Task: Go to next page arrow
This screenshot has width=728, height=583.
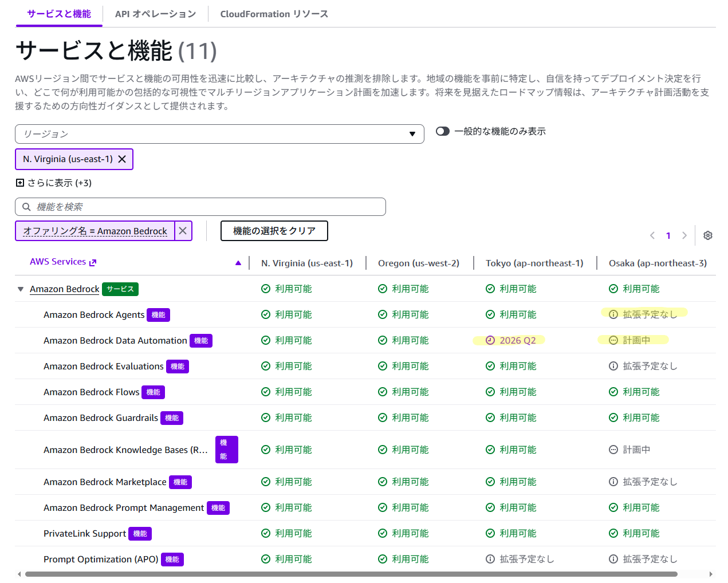Action: click(684, 235)
